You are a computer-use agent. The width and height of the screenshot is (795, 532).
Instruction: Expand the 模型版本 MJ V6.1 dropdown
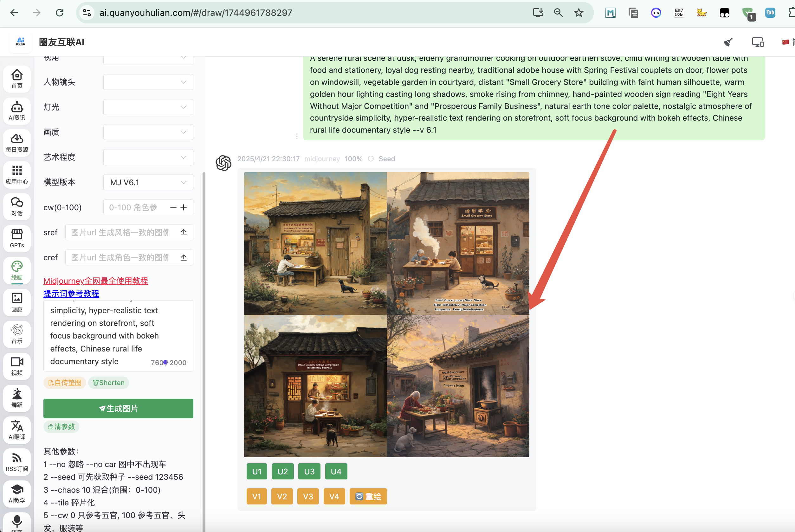(x=148, y=182)
